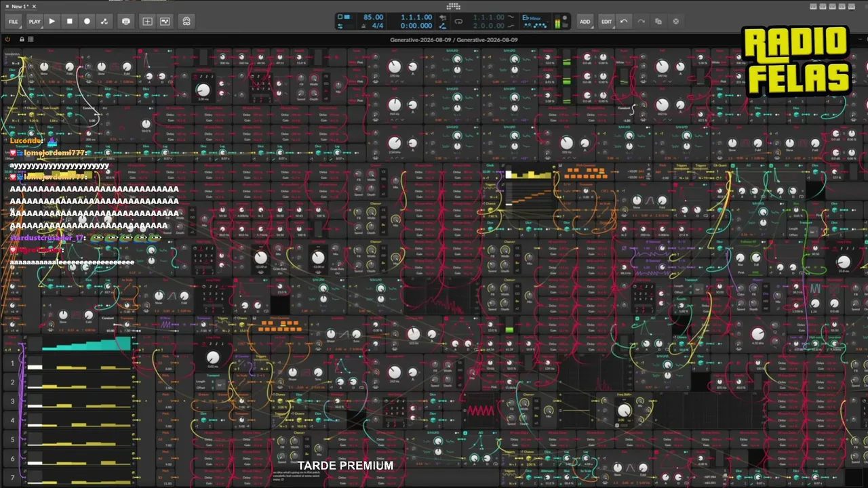Image resolution: width=868 pixels, height=488 pixels.
Task: Click the elapsed time display 0:00.000
Action: click(x=416, y=26)
